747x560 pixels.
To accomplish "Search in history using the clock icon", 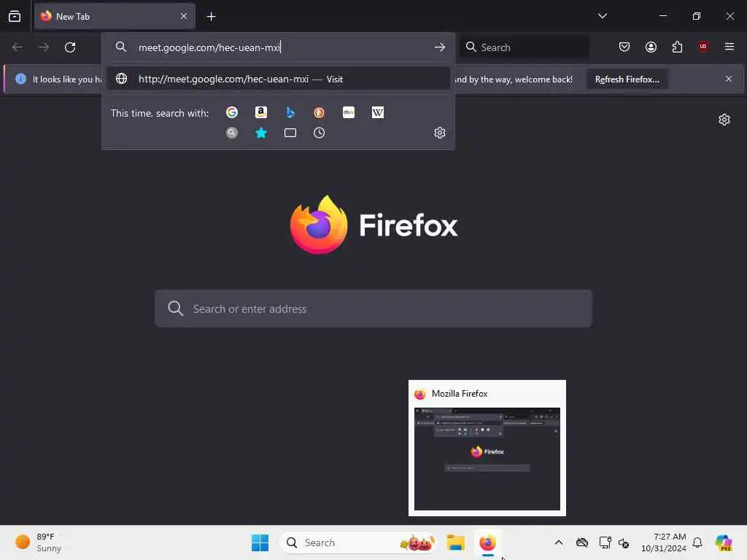I will click(x=320, y=133).
